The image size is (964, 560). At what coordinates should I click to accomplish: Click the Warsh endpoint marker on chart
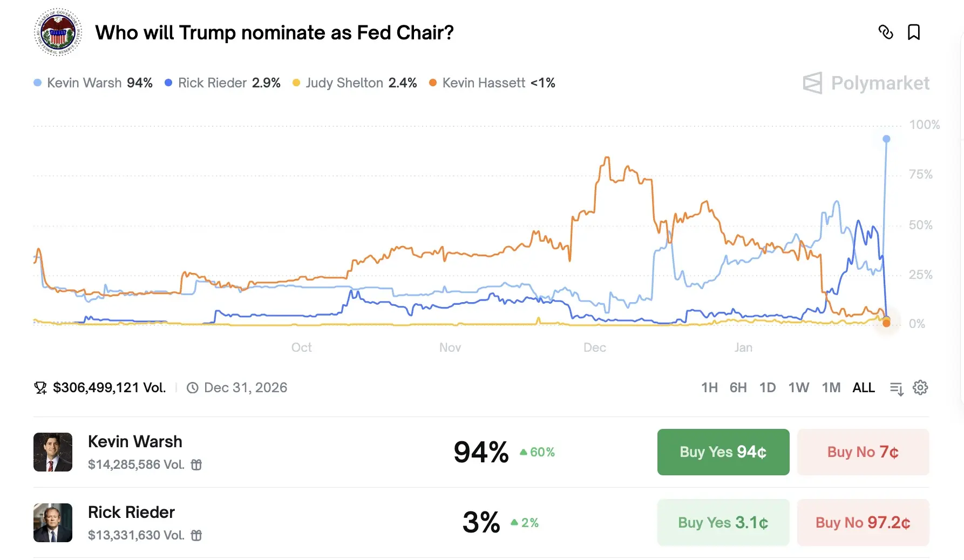click(x=886, y=139)
